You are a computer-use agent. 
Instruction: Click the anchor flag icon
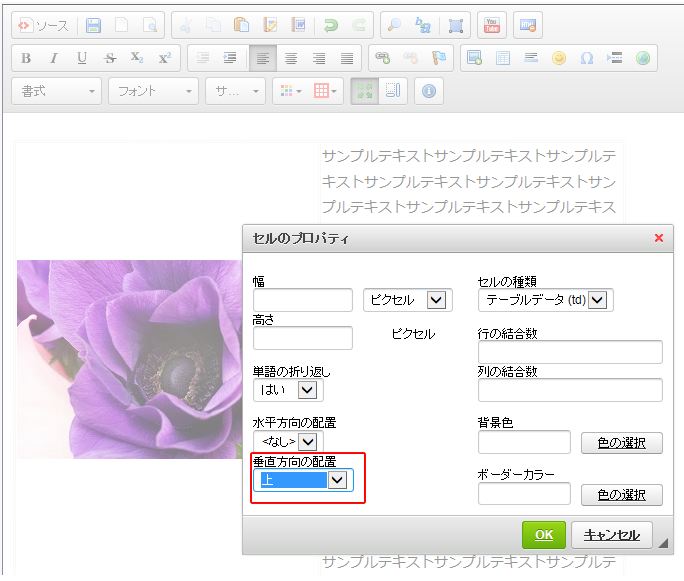437,58
